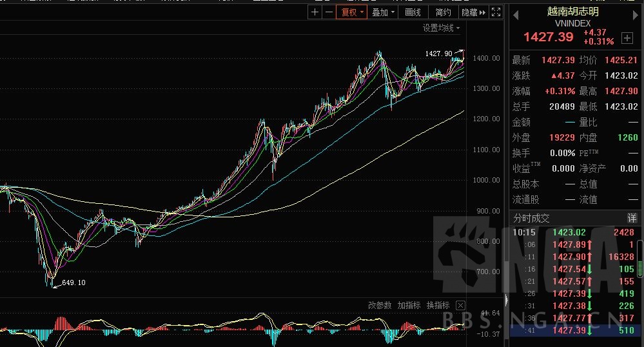The height and width of the screenshot is (347, 644).
Task: Open the 复权 adjustment dropdown
Action: coord(351,12)
